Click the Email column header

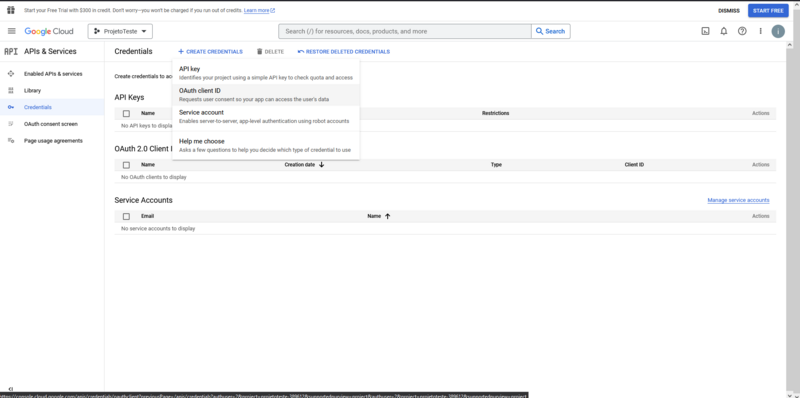pyautogui.click(x=147, y=216)
